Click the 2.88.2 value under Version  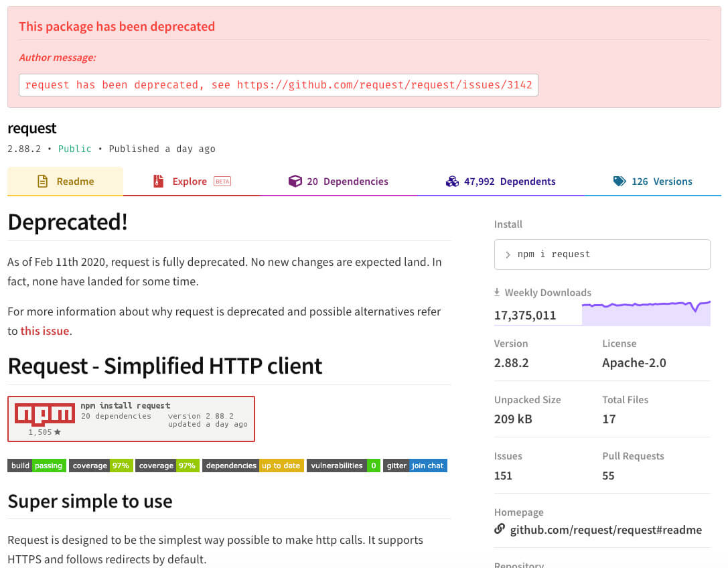pos(511,363)
